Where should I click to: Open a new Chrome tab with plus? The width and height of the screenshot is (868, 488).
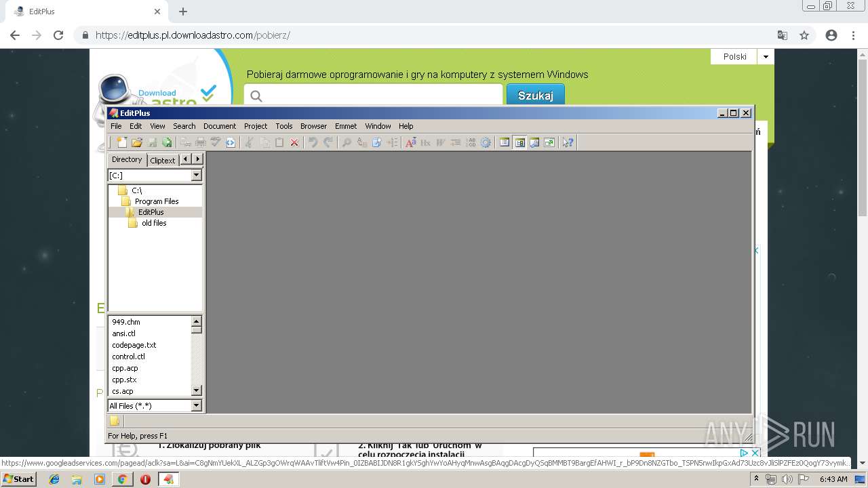pos(183,12)
